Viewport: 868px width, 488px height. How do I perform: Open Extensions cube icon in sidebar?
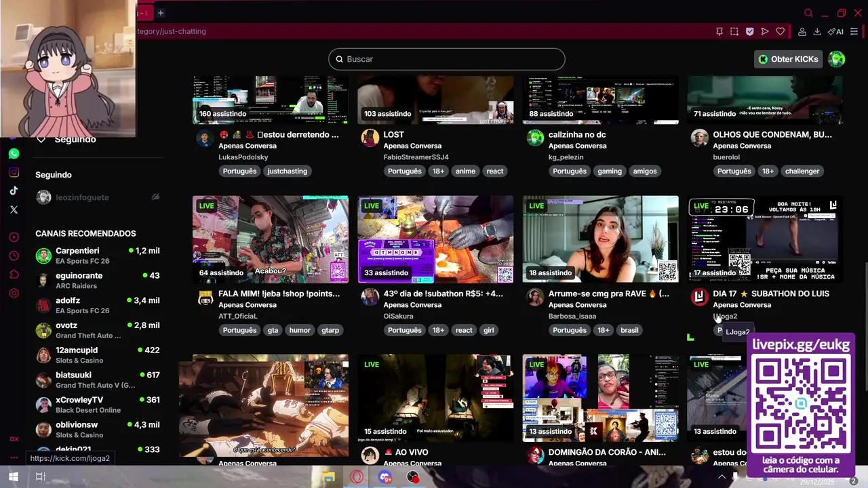(14, 274)
